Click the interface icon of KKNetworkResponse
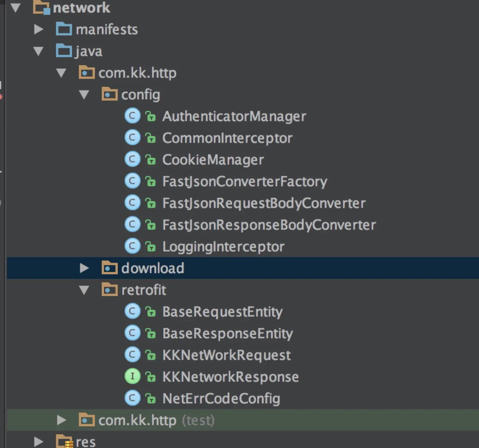The width and height of the screenshot is (479, 448). pyautogui.click(x=132, y=376)
